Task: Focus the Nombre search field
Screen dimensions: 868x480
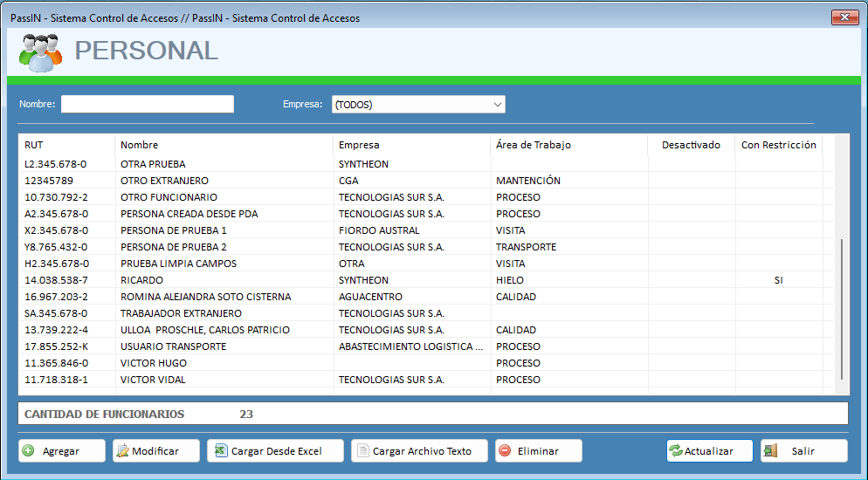Action: 147,105
